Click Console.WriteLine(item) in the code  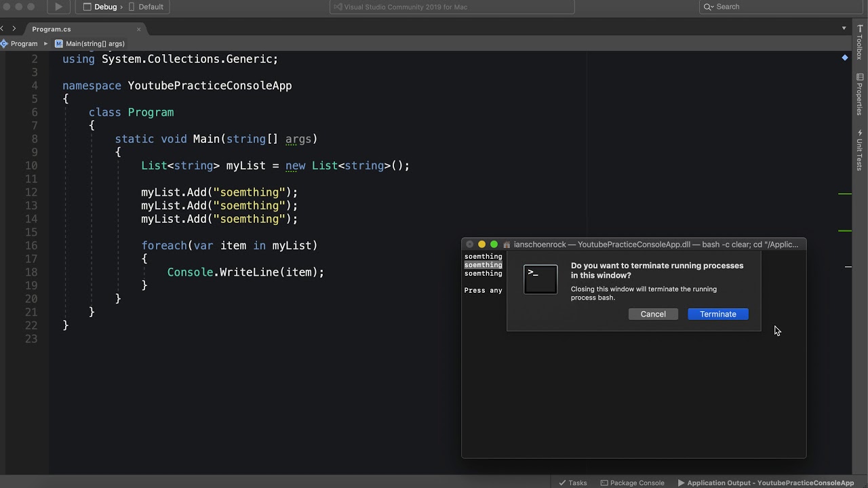[x=245, y=272]
